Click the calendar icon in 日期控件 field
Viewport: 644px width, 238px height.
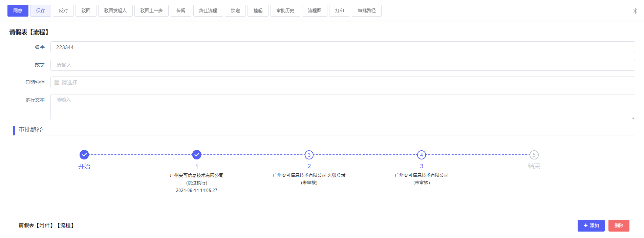pyautogui.click(x=57, y=83)
